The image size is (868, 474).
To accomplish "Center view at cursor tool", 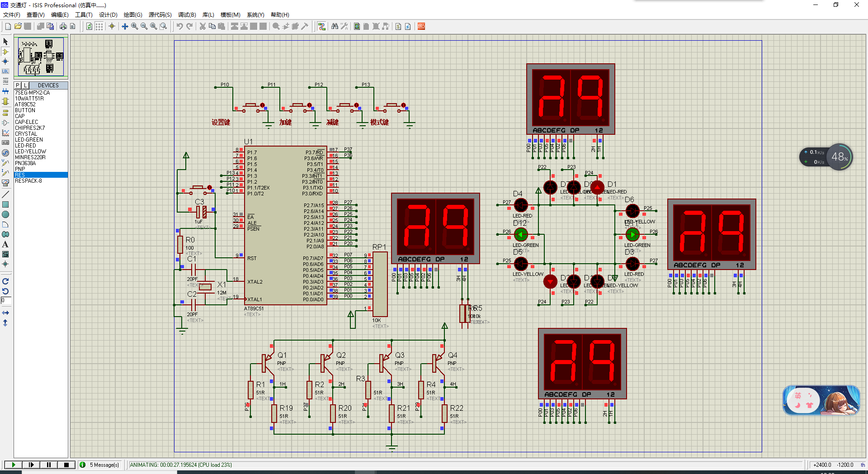I will click(x=125, y=26).
